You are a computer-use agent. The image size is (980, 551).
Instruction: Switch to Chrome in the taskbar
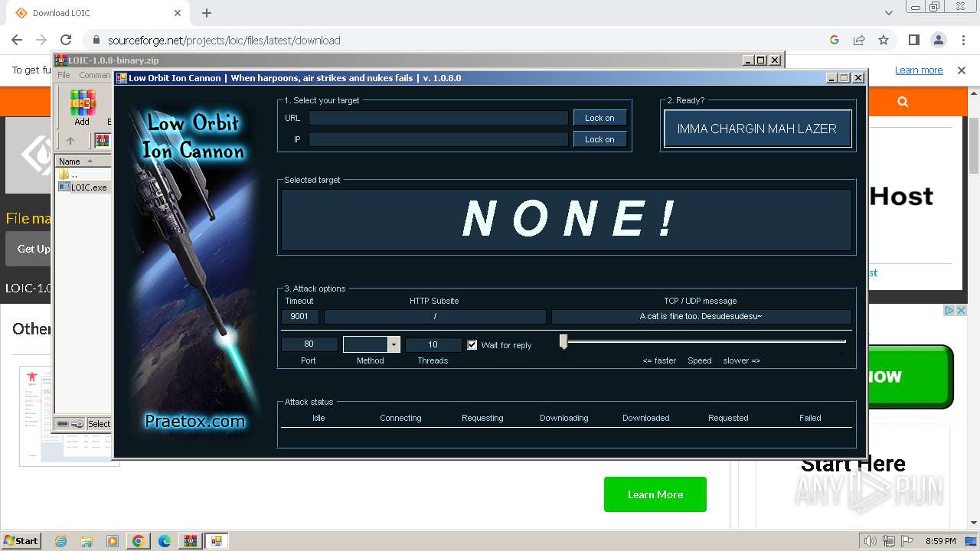click(x=139, y=541)
